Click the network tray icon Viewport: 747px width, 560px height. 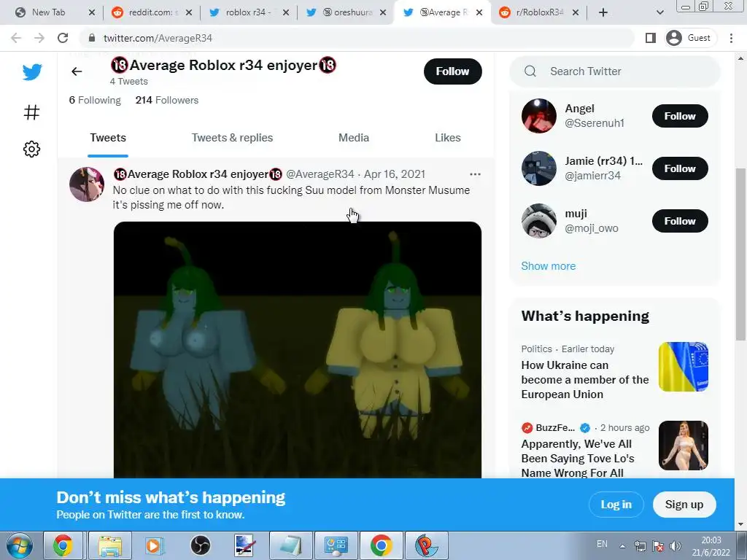[x=640, y=545]
